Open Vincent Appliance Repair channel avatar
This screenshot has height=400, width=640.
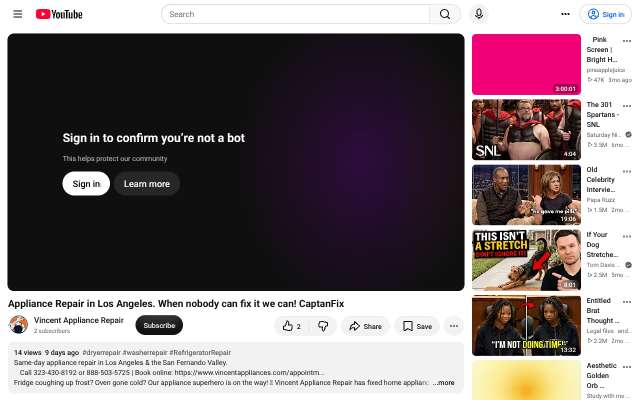[x=18, y=325]
